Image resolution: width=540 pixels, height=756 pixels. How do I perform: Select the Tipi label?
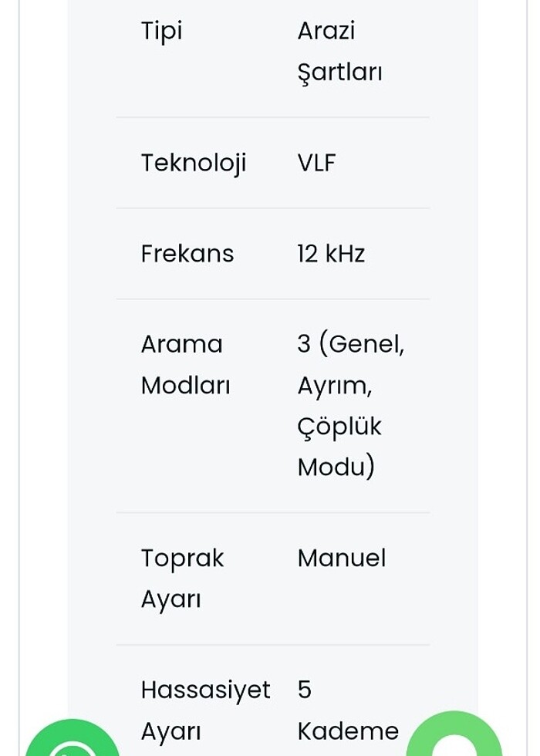tap(161, 31)
